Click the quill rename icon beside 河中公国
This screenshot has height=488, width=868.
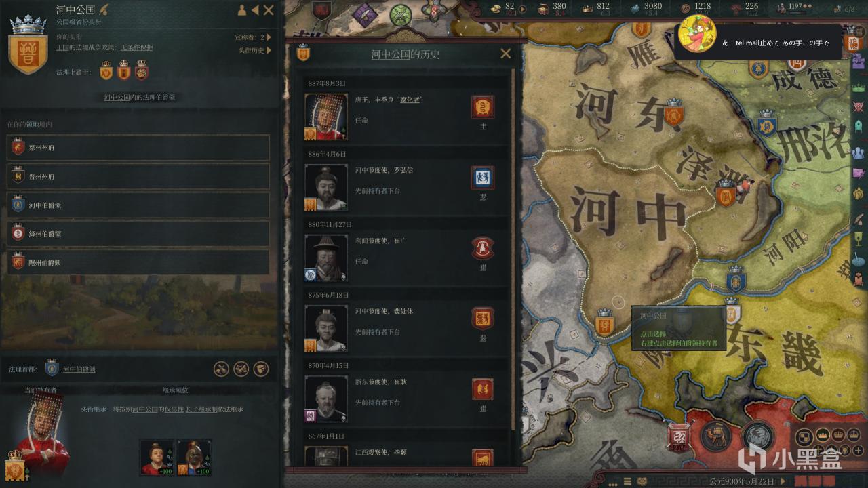pos(104,10)
